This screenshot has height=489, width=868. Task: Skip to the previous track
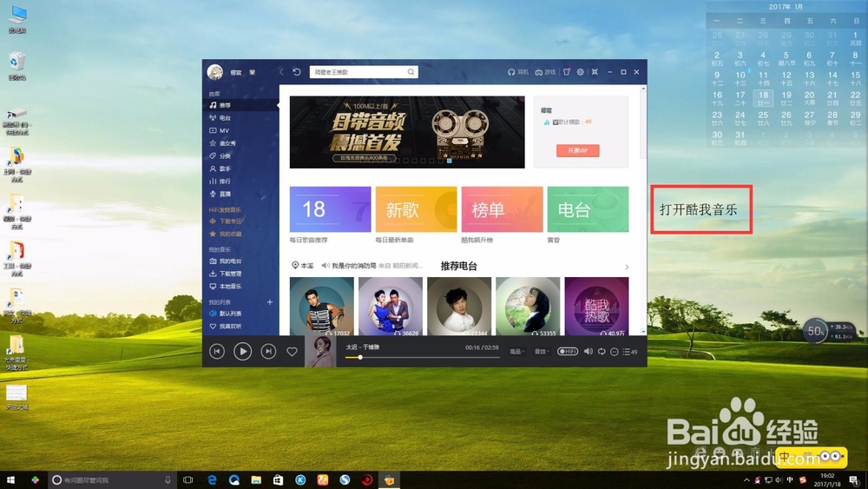(x=217, y=351)
